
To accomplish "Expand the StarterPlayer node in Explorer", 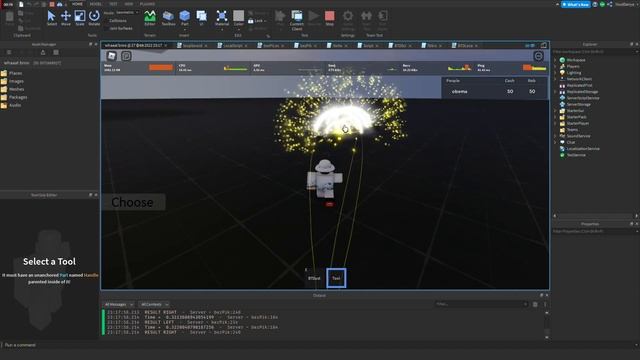I will 555,123.
